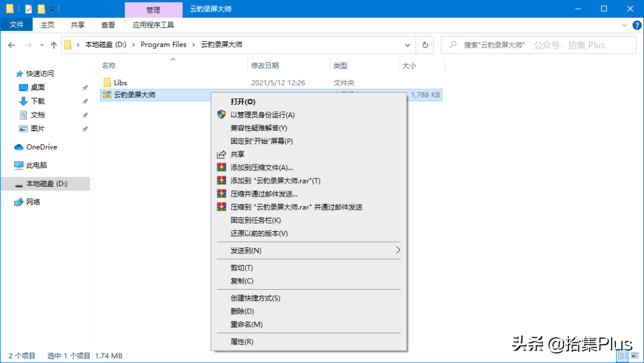Choose 创建快捷方式(S)
Viewport: 644px width, 363px height.
[309, 298]
